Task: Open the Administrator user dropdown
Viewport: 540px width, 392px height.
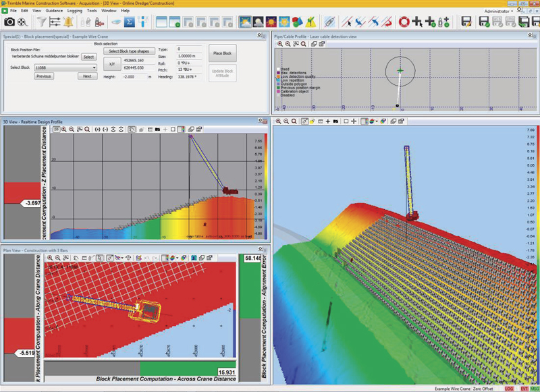Action: tap(498, 11)
